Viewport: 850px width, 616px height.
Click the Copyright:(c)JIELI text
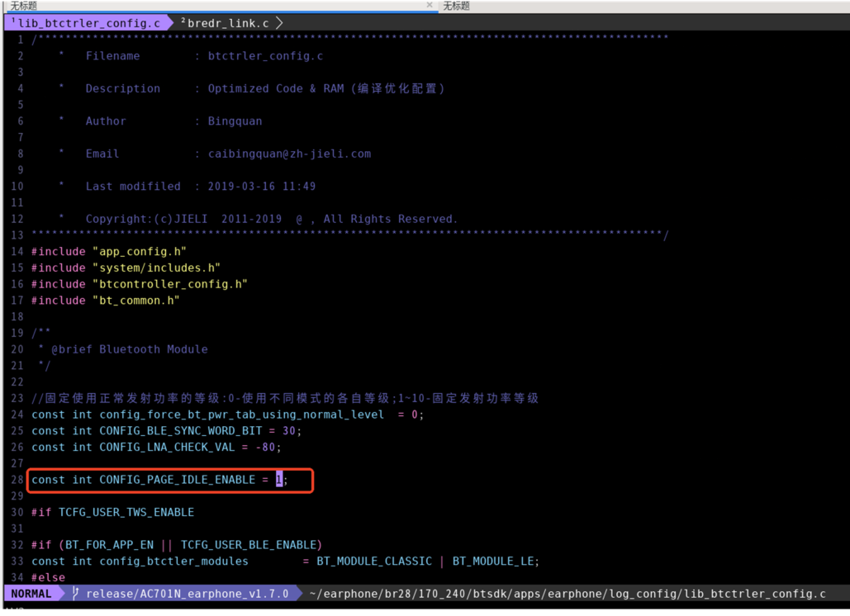tap(146, 219)
